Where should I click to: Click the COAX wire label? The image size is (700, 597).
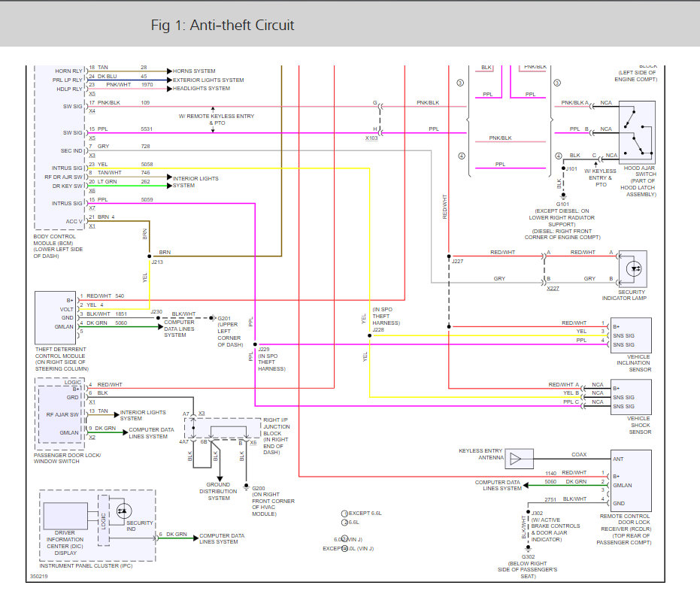point(579,455)
